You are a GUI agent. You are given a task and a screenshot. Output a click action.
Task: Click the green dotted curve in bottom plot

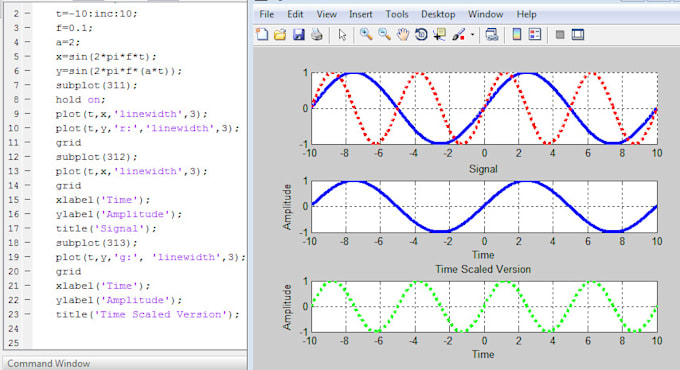(x=484, y=307)
